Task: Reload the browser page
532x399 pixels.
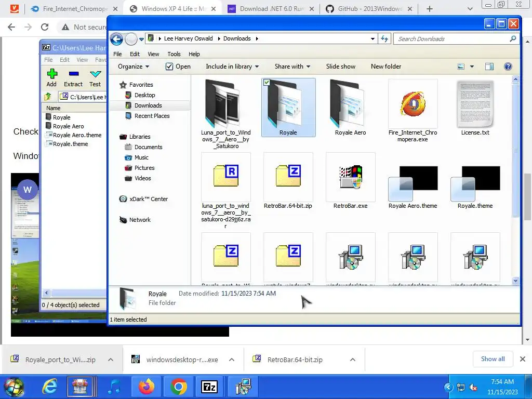Action: coord(45,27)
